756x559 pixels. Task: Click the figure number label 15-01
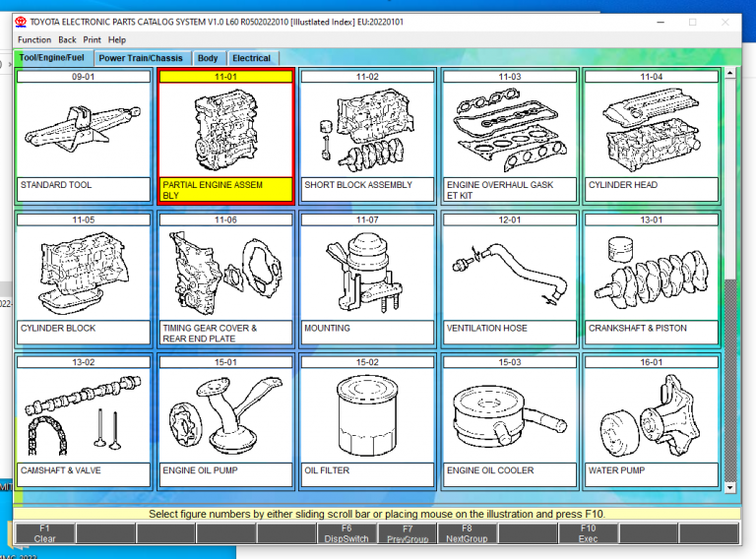tap(225, 362)
